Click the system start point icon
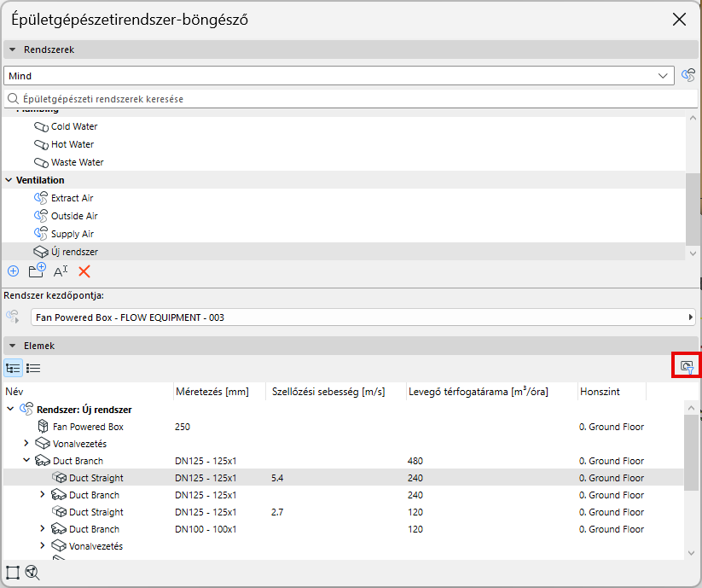 [13, 317]
